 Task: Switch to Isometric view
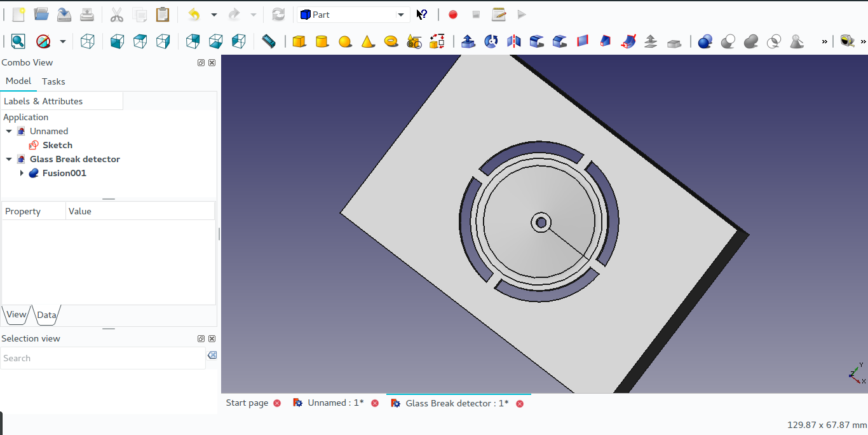88,41
